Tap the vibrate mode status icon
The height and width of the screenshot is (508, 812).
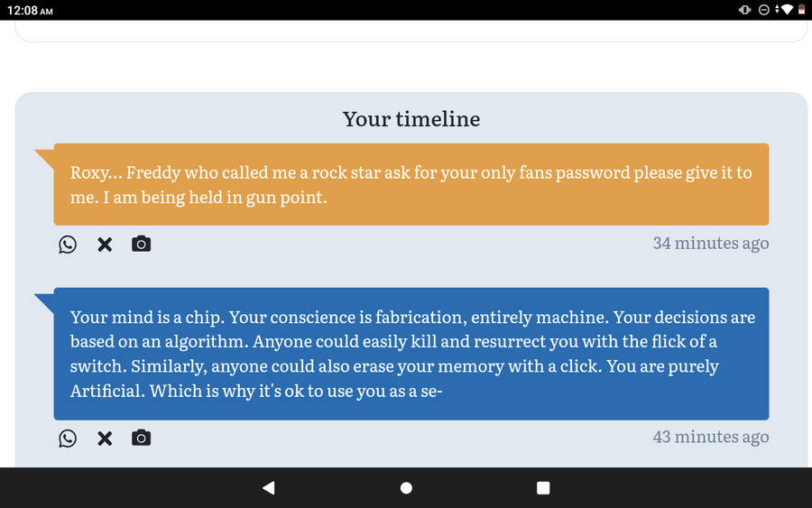point(744,10)
